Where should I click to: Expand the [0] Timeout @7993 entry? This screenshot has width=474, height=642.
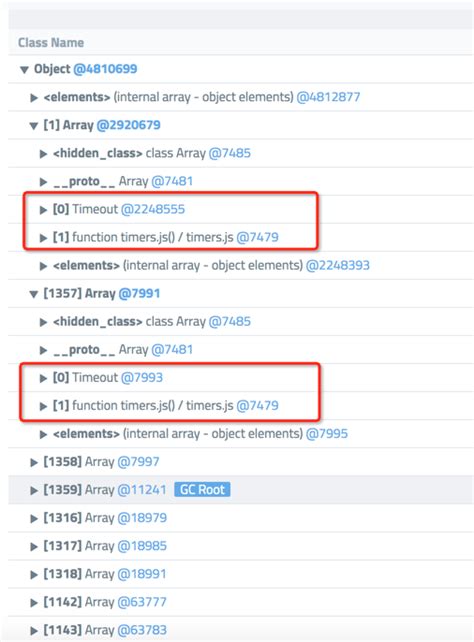(x=43, y=378)
